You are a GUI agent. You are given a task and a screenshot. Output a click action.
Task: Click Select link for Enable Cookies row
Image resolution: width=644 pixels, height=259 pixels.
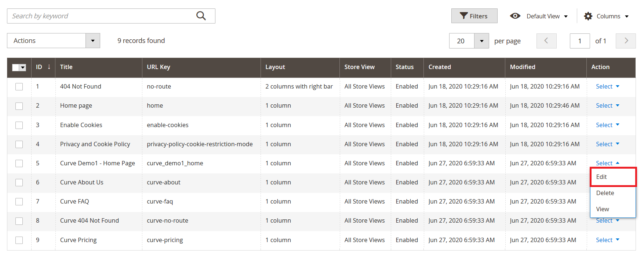coord(604,125)
